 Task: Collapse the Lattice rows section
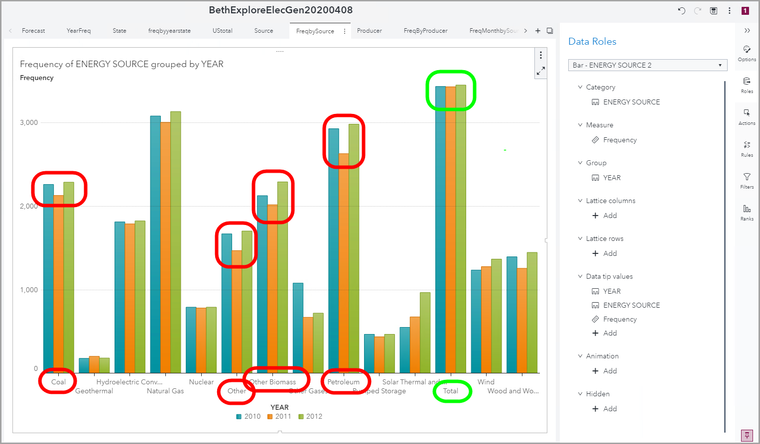pos(580,238)
